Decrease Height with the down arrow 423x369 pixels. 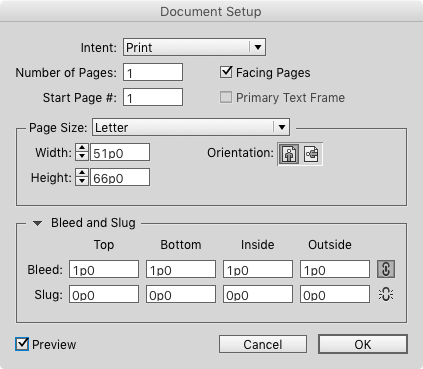82,181
